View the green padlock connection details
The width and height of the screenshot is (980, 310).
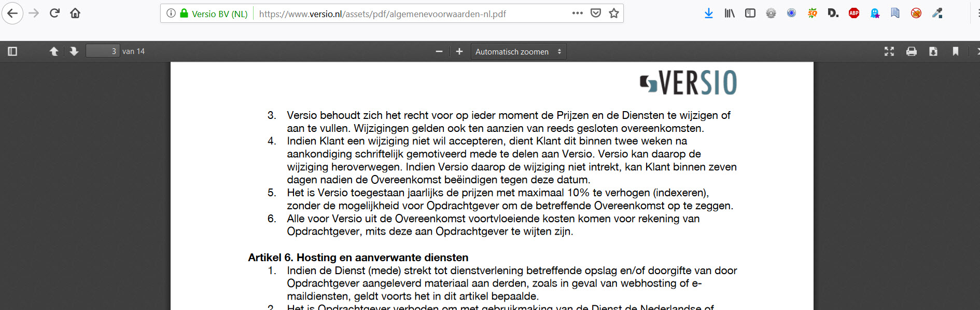click(x=184, y=14)
